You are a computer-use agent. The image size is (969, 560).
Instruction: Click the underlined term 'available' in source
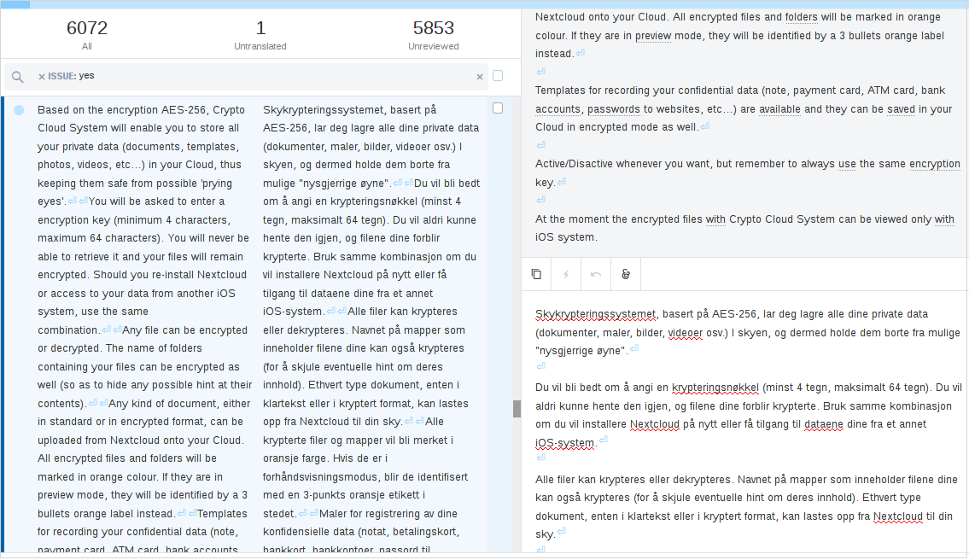pos(780,109)
